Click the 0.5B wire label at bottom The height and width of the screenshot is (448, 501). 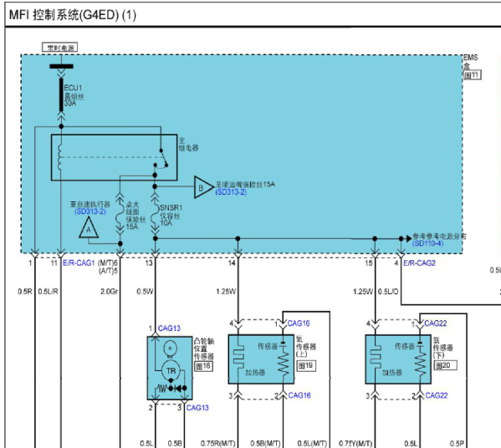175,444
